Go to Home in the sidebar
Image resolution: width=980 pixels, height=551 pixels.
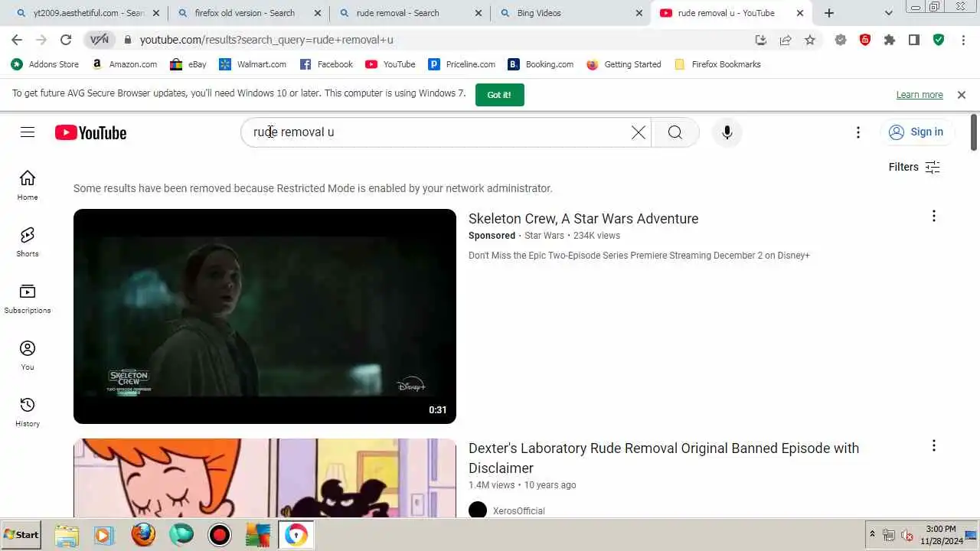pos(28,185)
